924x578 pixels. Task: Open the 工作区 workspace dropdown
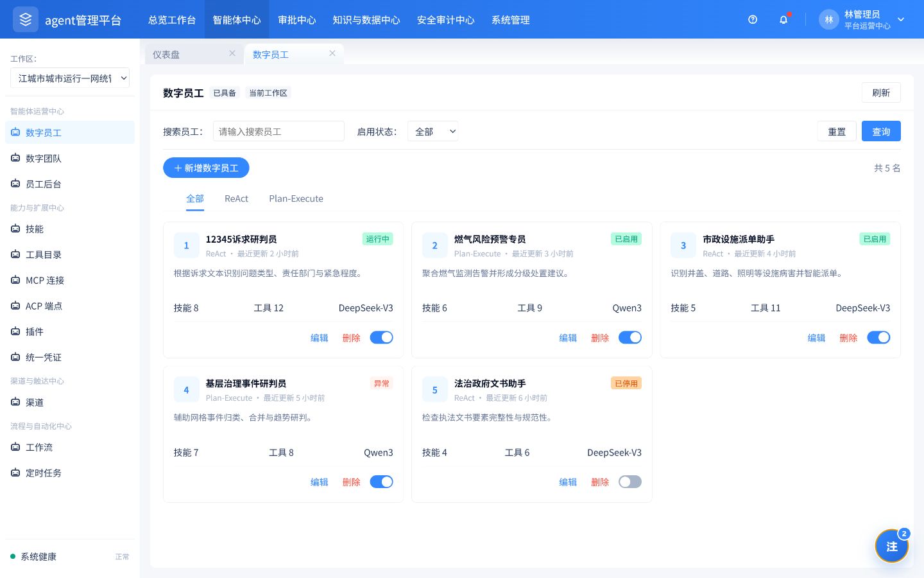[x=70, y=78]
